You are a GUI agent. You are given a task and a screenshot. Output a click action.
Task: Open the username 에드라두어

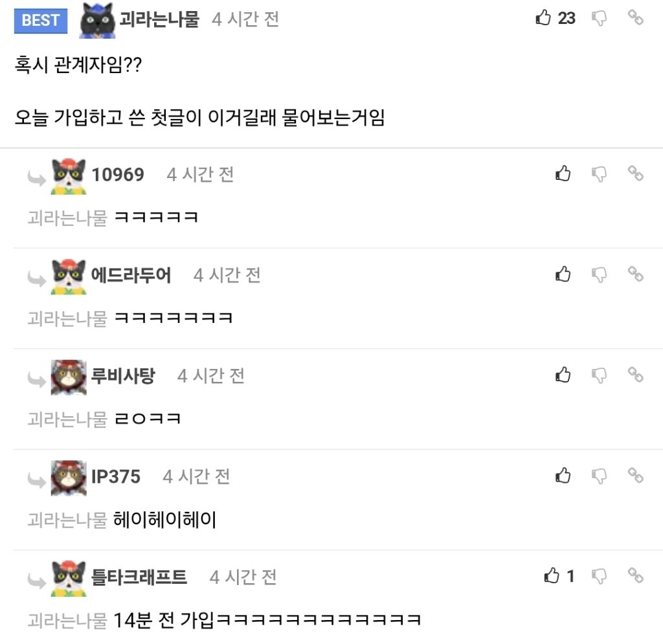131,275
